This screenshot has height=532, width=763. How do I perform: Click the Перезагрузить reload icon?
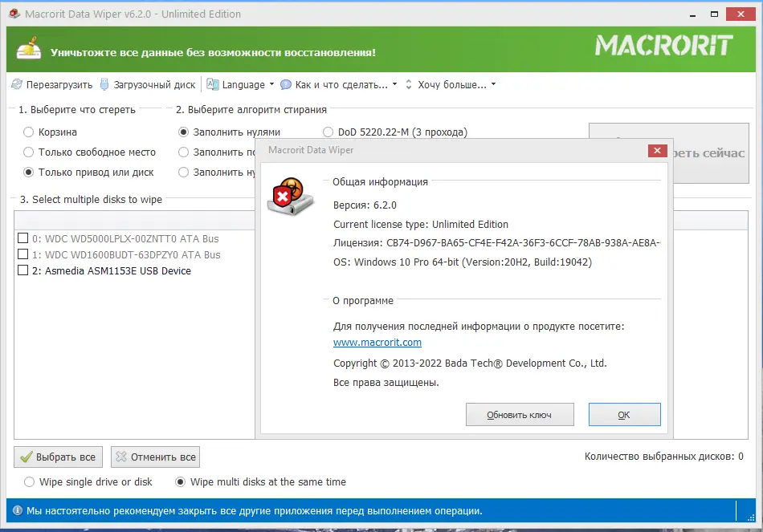click(17, 84)
